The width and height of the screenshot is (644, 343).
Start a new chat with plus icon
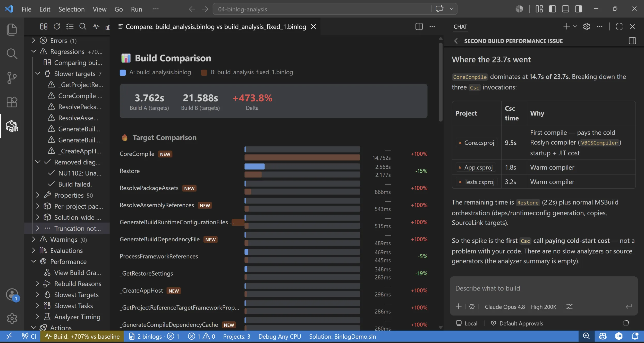pos(566,27)
